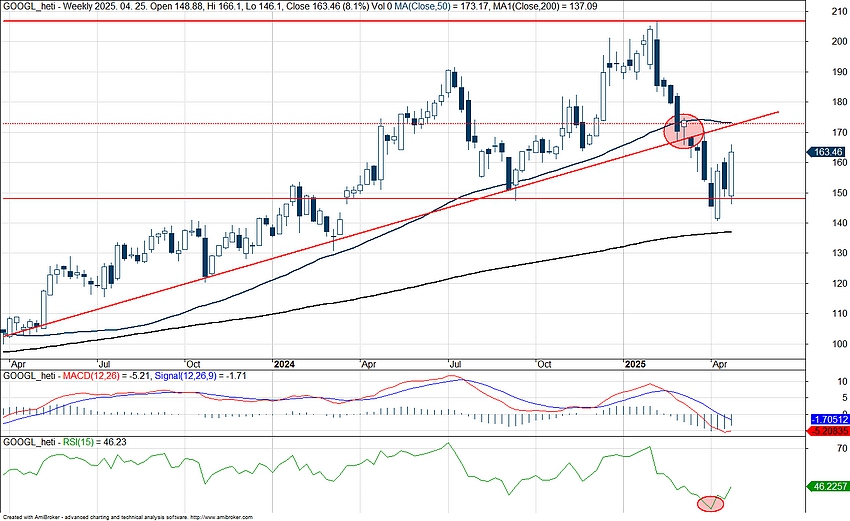Click the 190 price axis label

point(839,72)
